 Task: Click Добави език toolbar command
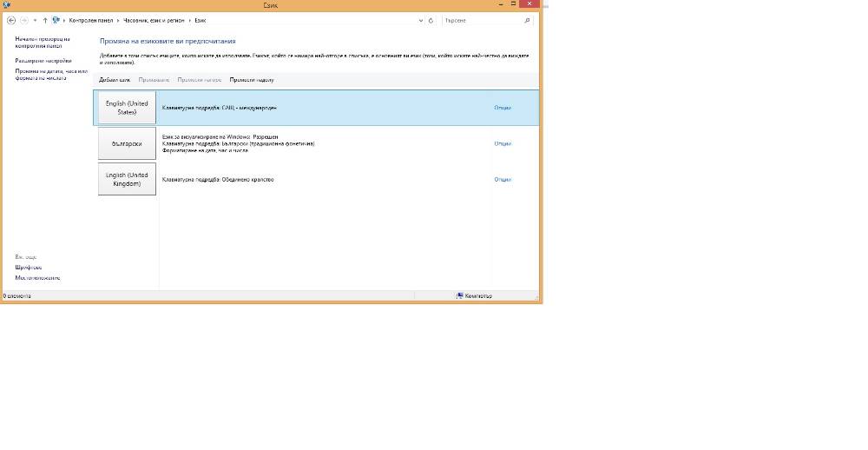pyautogui.click(x=115, y=80)
